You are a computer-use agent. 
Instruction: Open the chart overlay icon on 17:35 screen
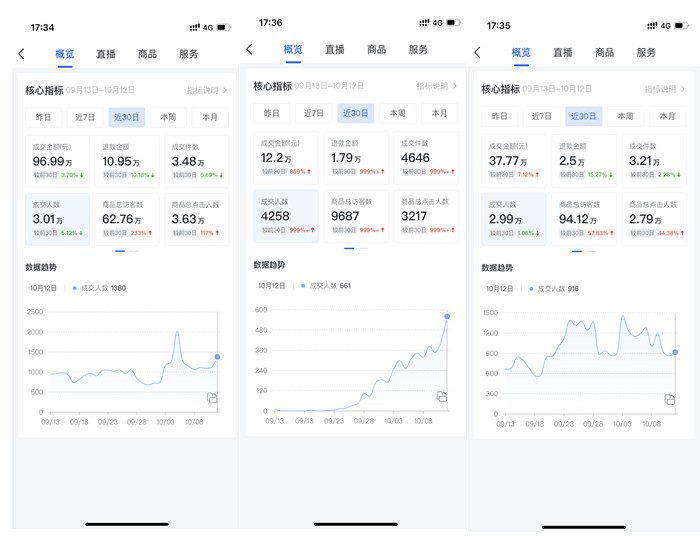670,399
